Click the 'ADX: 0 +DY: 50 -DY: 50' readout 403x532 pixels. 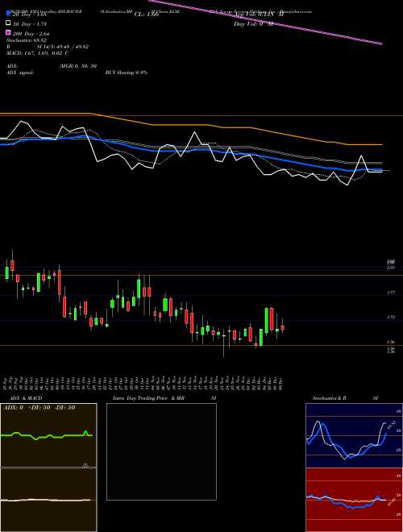pyautogui.click(x=39, y=408)
